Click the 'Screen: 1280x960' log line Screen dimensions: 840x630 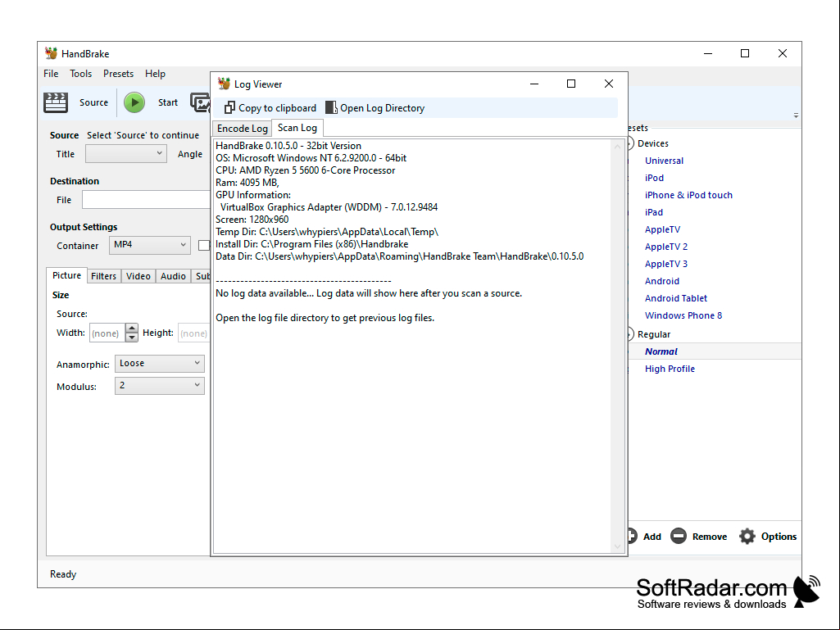[252, 219]
